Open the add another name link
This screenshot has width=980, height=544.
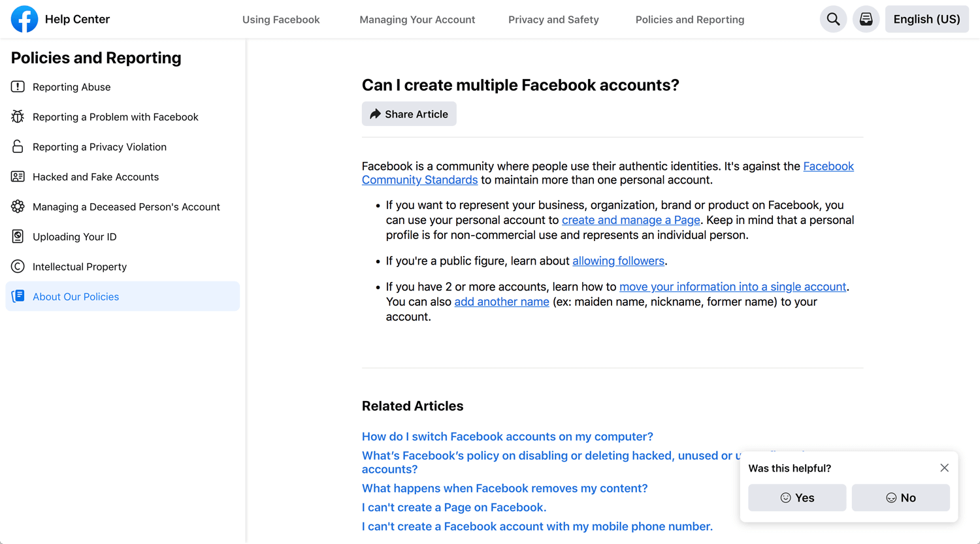pyautogui.click(x=502, y=302)
